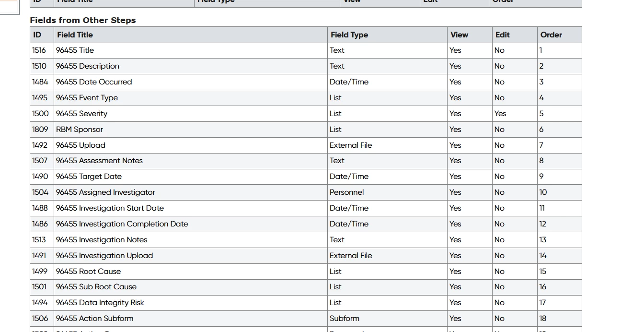
Task: Click the Field Title column header
Action: coord(75,35)
